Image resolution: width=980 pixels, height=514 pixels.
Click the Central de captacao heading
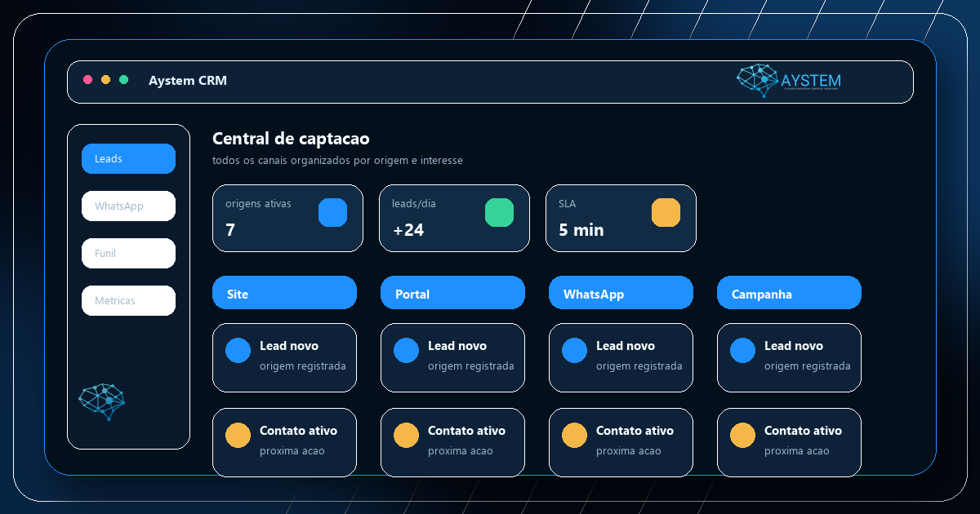coord(291,139)
